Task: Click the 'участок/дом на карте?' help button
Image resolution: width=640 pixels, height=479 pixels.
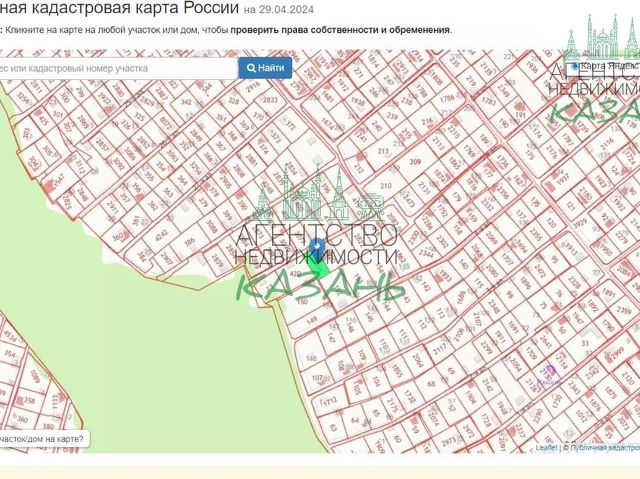Action: click(43, 439)
